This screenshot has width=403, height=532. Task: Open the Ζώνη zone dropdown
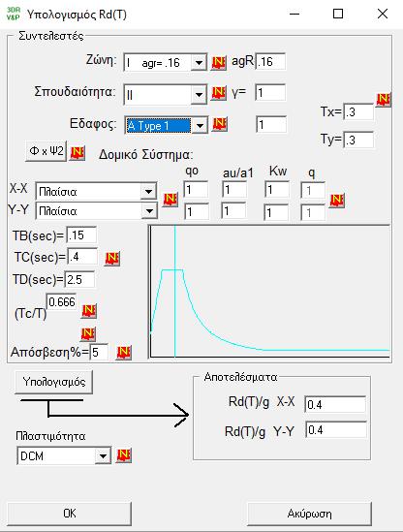[199, 62]
